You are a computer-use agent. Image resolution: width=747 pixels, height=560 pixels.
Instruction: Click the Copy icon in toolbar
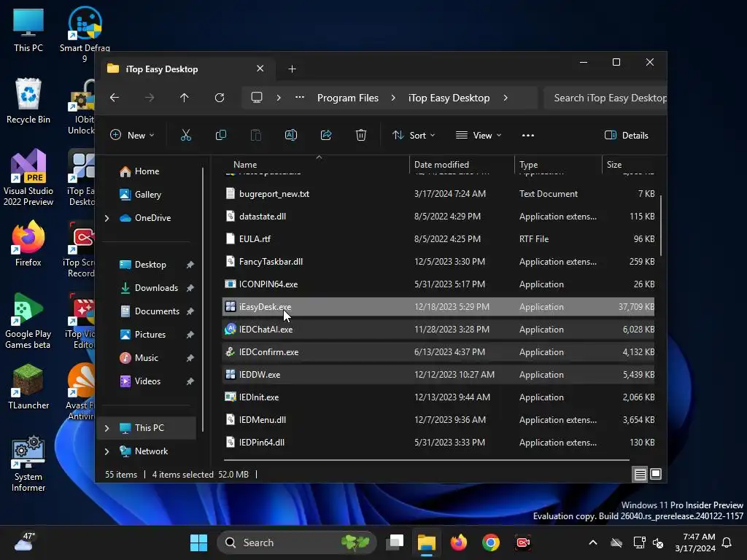coord(220,135)
